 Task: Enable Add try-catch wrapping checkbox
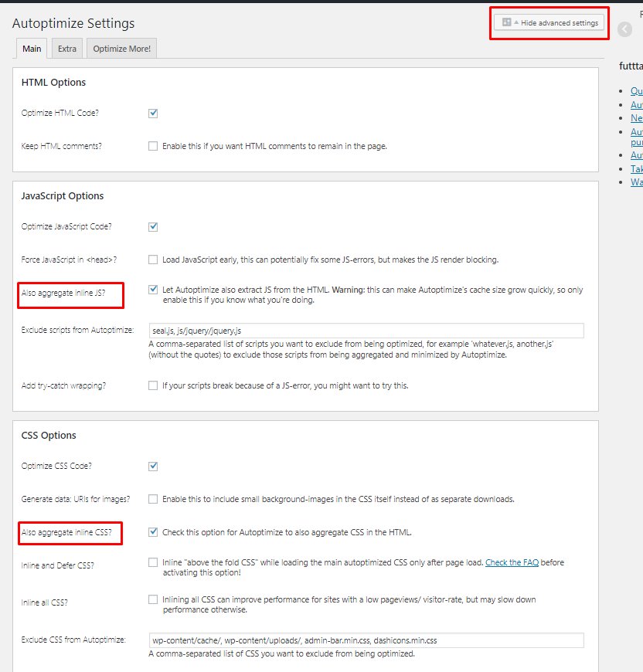pos(153,385)
